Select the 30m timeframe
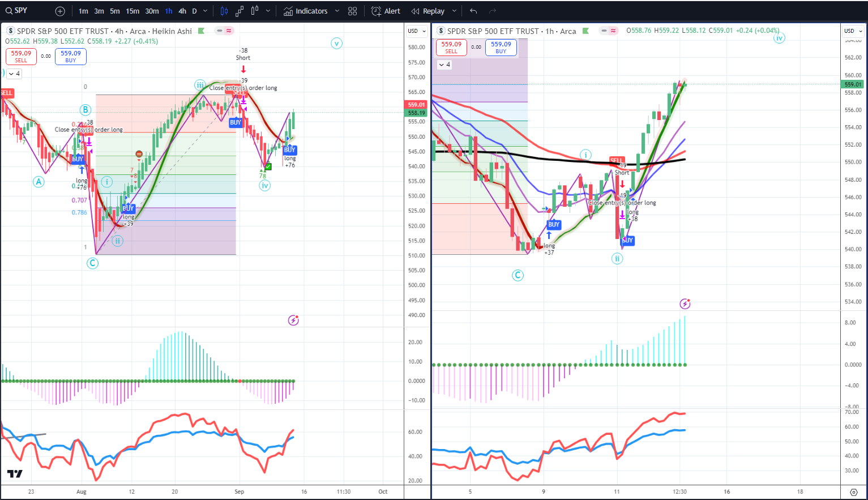The width and height of the screenshot is (868, 500). pos(152,11)
